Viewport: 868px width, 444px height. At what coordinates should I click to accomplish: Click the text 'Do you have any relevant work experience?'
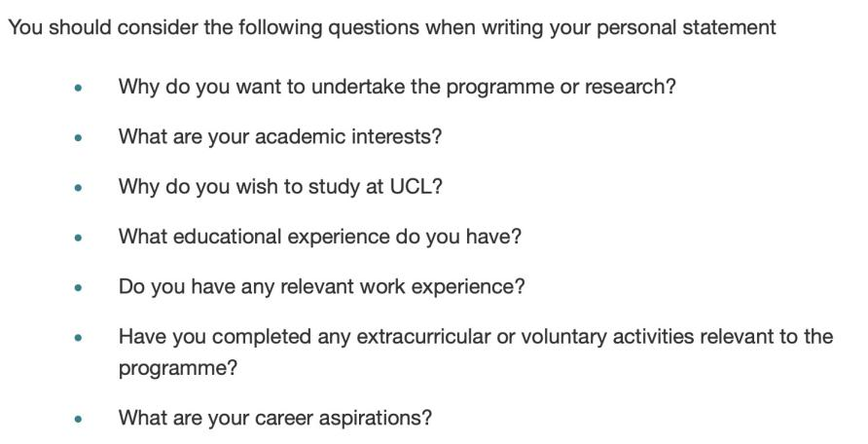tap(321, 287)
